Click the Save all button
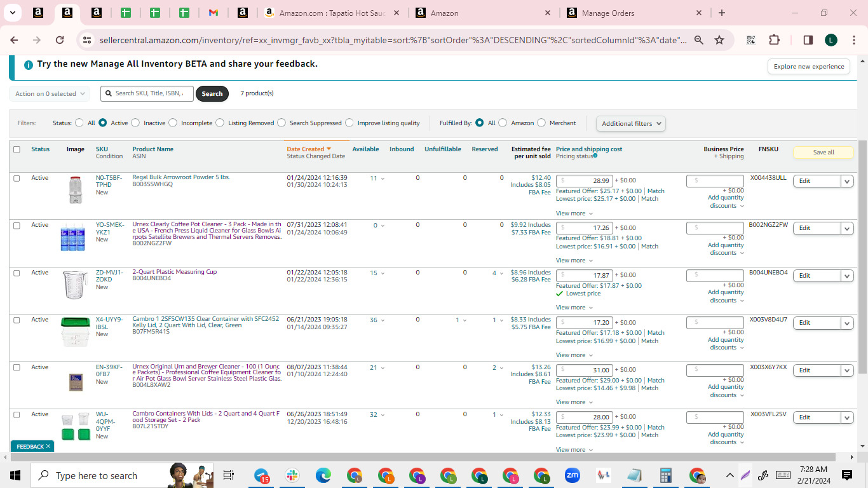 tap(824, 152)
